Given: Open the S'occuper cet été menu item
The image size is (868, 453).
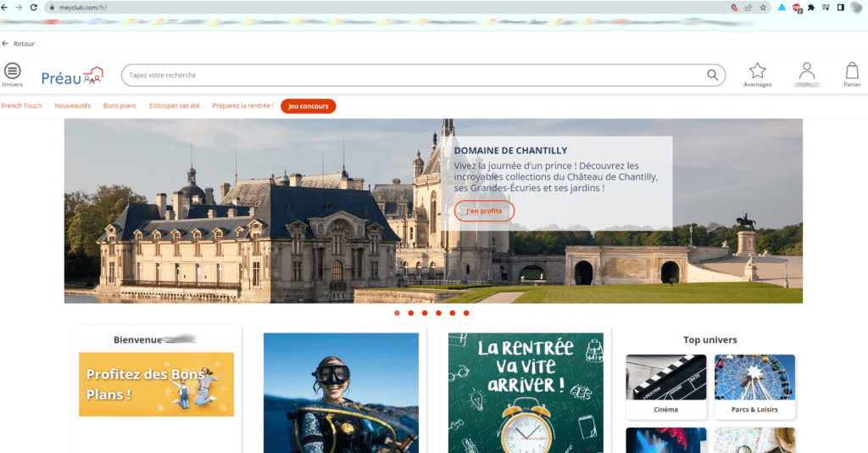Looking at the screenshot, I should [174, 106].
